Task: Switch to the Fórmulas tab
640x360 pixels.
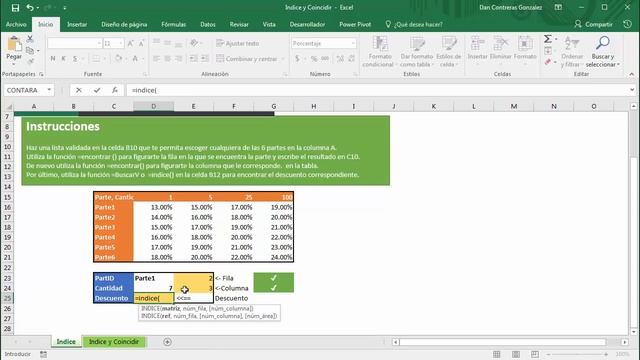Action: coord(173,24)
